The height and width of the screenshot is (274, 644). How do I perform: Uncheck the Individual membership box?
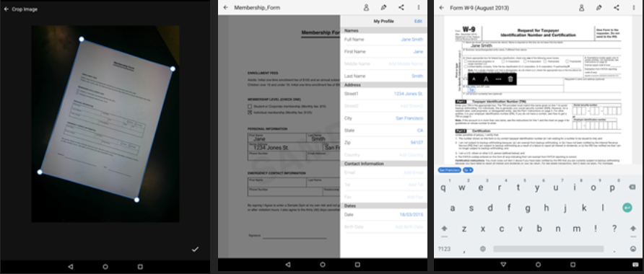249,112
